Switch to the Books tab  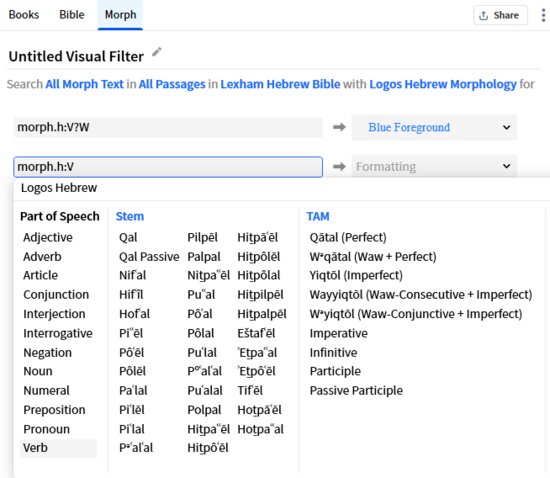pyautogui.click(x=24, y=15)
